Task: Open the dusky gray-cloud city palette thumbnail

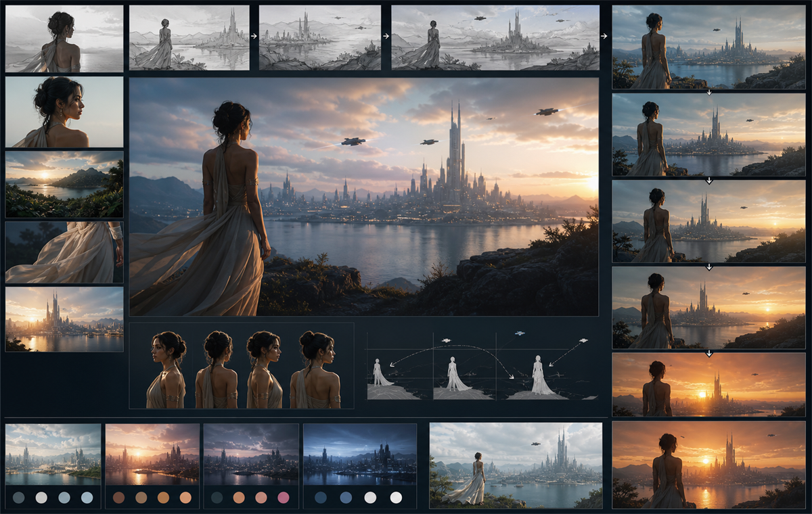Action: point(251,454)
